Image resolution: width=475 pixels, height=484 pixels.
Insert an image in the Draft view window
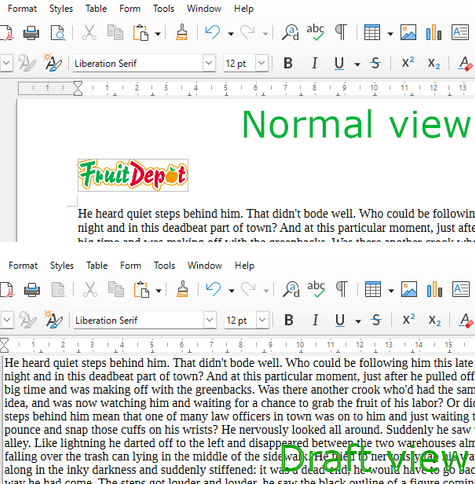pos(409,289)
